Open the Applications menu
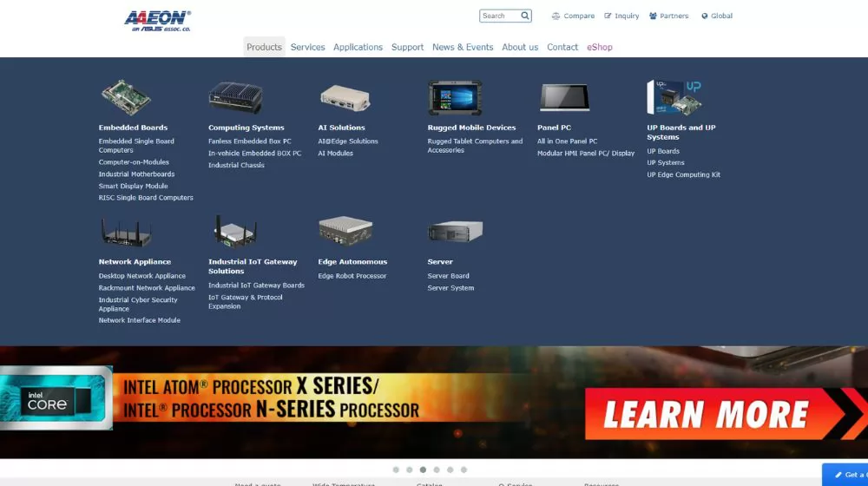The width and height of the screenshot is (868, 486). click(358, 47)
